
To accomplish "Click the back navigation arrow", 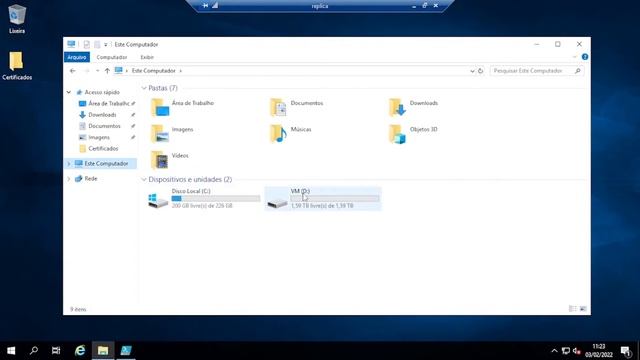I will coord(73,71).
